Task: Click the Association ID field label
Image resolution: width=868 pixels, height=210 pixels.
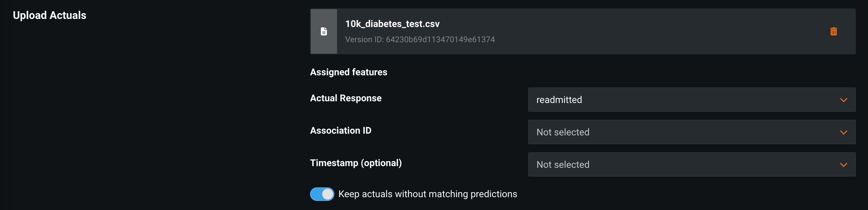Action: click(340, 131)
